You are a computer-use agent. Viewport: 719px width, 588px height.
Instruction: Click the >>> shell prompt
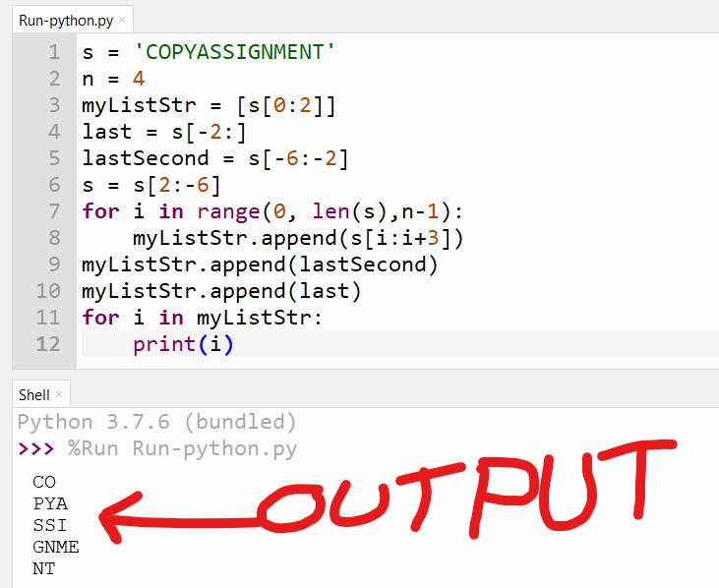(x=35, y=448)
